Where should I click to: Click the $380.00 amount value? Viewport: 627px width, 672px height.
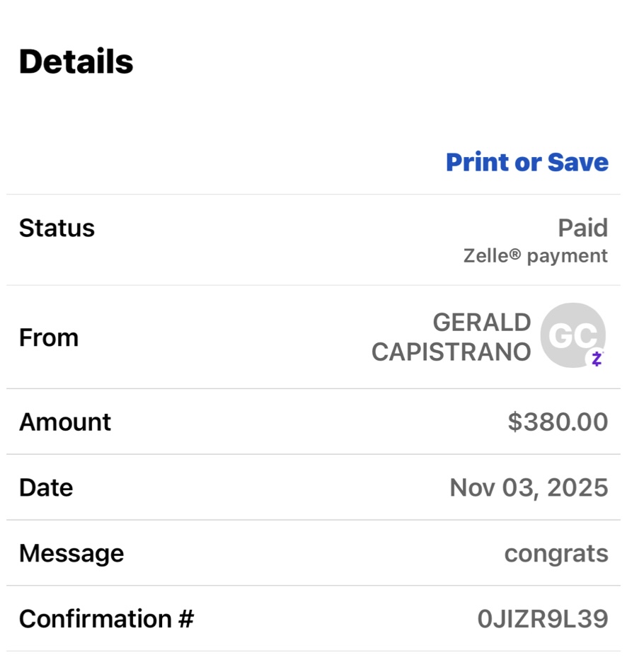tap(558, 422)
